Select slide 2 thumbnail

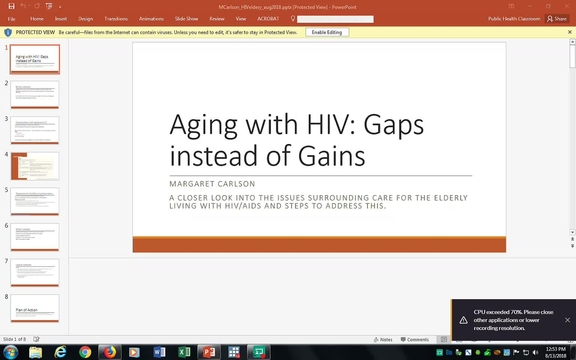[35, 94]
